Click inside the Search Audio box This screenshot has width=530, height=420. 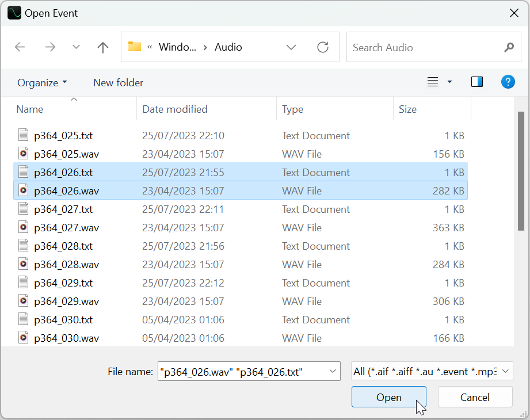point(426,47)
